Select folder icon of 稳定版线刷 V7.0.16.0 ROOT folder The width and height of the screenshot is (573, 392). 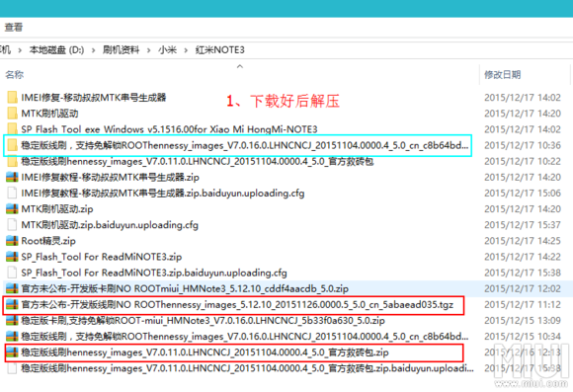pos(12,145)
